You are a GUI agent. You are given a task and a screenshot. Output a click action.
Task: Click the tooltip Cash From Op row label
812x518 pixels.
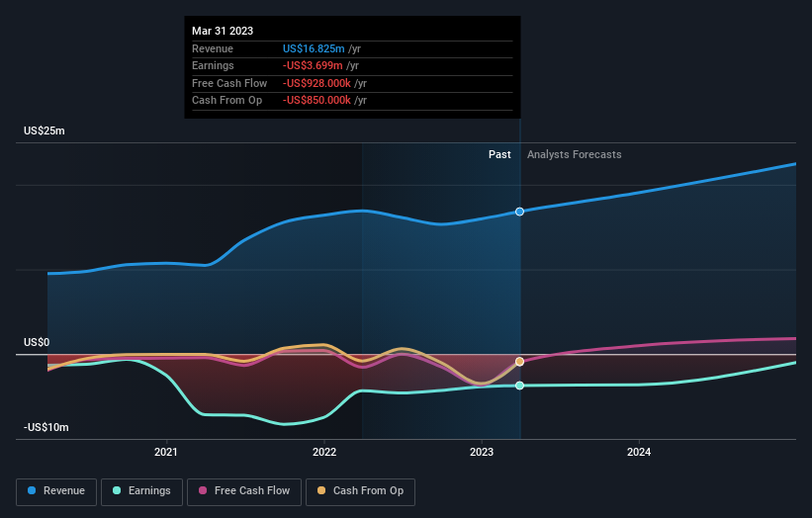(x=226, y=101)
